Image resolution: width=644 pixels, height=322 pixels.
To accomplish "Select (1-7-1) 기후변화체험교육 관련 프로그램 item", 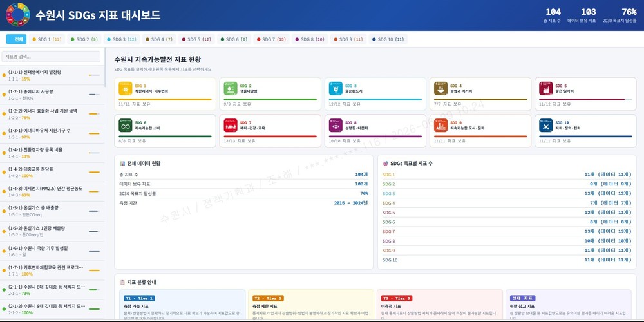I will pos(51,270).
